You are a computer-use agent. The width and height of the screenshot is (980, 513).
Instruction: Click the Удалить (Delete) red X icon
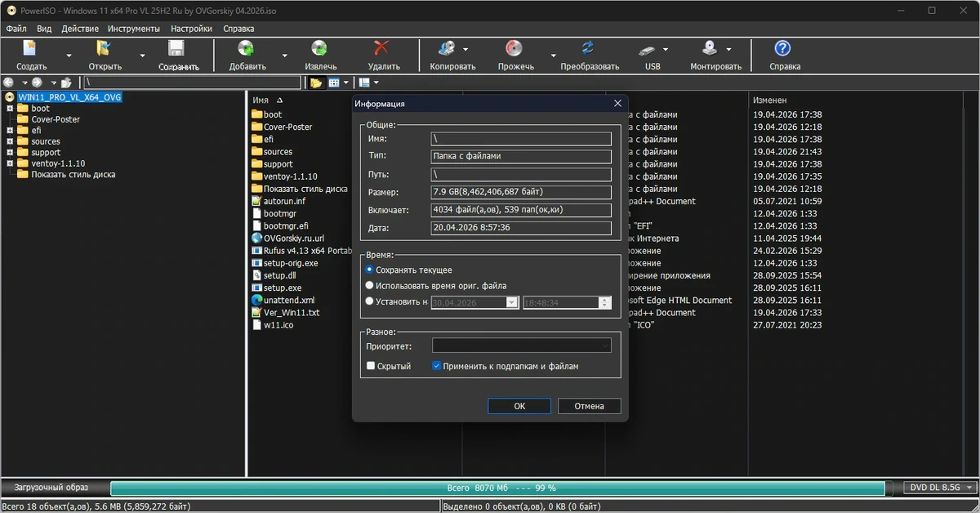(381, 49)
